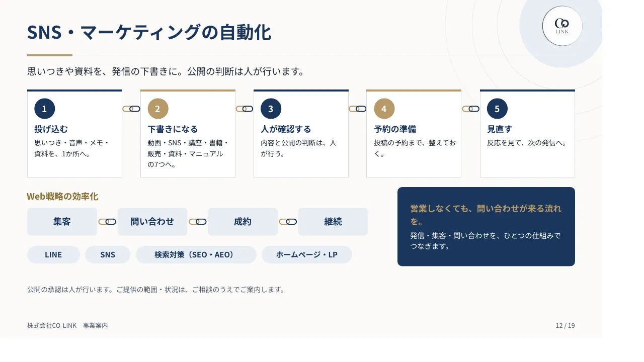Click description 投稿の予約まで、整えておく。
Viewport: 644px width, 362px height.
click(x=415, y=148)
